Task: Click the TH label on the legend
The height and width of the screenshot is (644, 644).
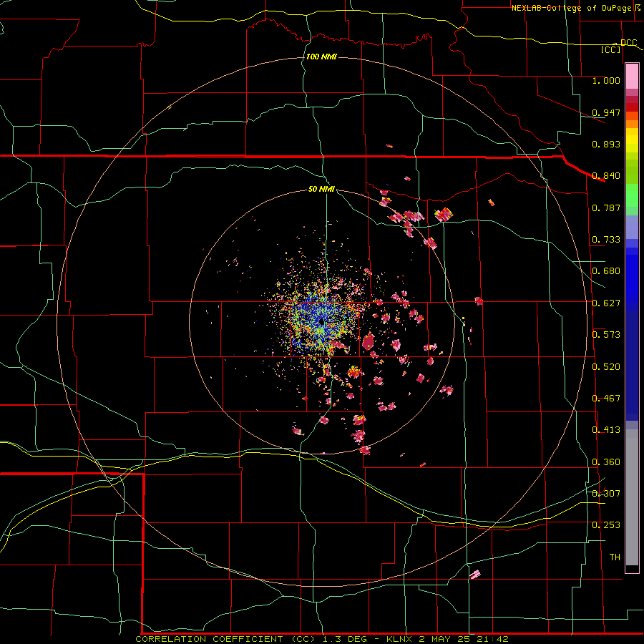Action: pyautogui.click(x=615, y=557)
